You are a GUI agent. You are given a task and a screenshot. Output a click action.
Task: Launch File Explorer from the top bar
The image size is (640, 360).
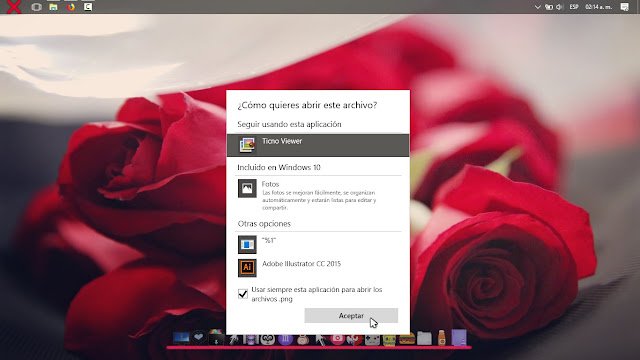coord(53,7)
